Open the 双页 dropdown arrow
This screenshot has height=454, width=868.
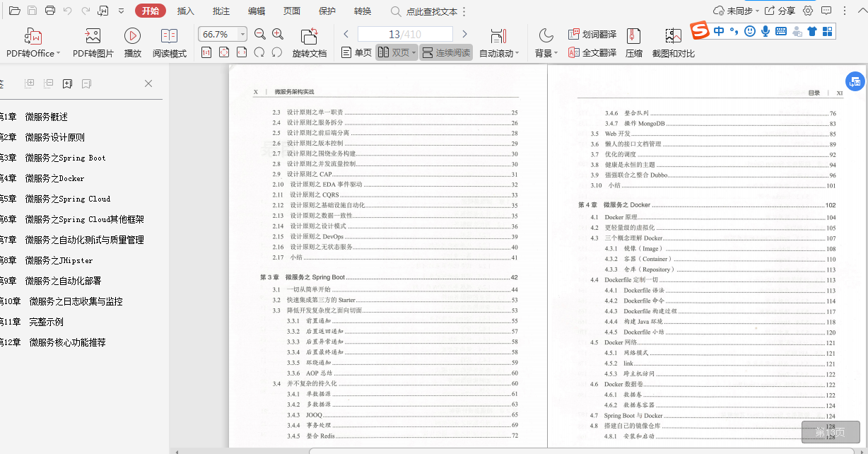tap(414, 53)
